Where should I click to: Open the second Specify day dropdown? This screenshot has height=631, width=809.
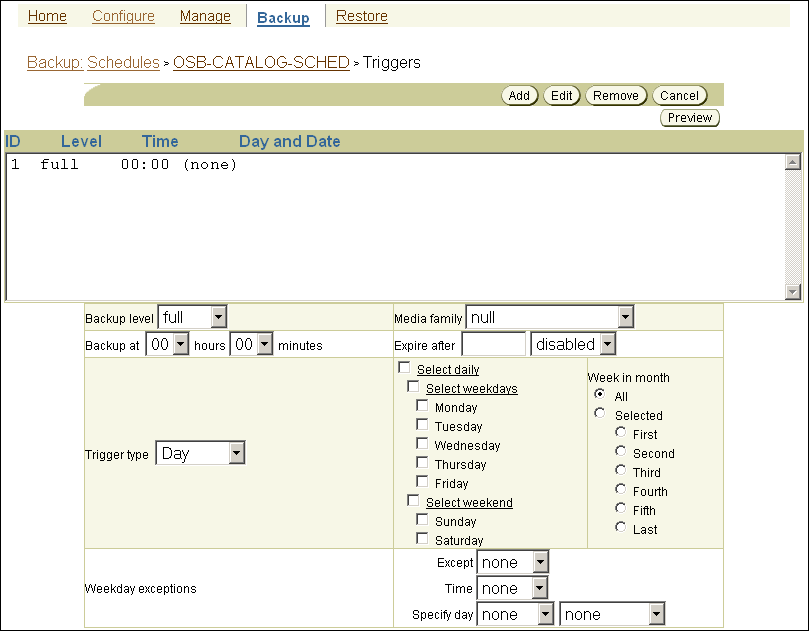612,614
